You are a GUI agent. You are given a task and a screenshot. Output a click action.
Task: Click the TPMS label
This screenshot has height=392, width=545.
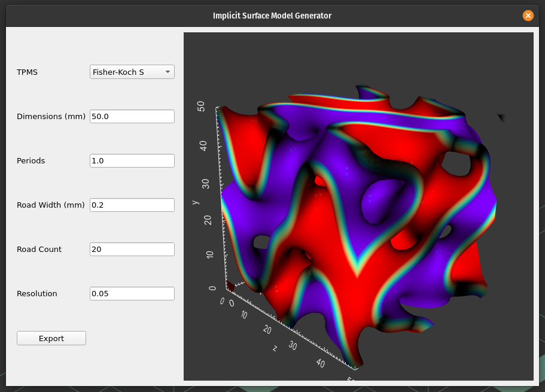click(27, 72)
